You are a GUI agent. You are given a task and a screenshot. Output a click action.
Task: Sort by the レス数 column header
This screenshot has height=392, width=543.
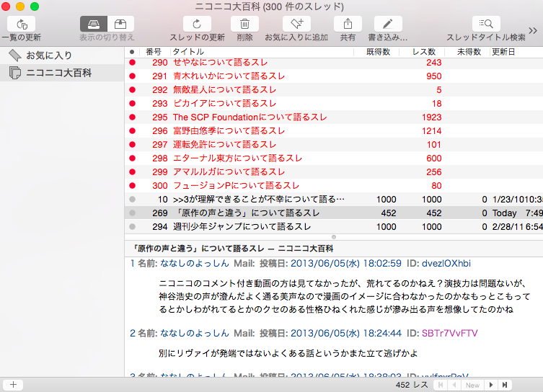(x=422, y=52)
